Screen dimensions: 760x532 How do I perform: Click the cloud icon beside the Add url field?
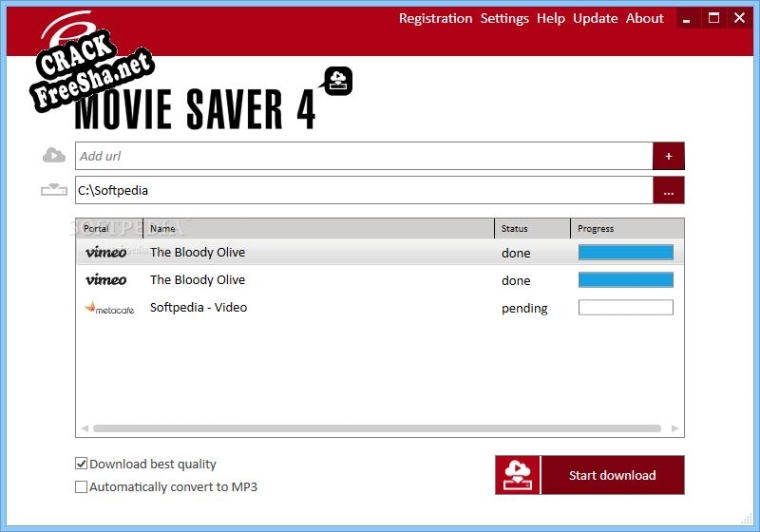tap(54, 156)
